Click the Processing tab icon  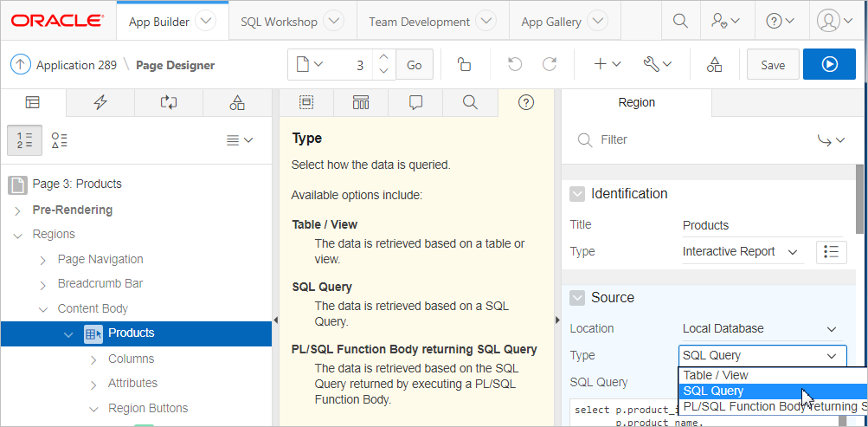click(169, 102)
